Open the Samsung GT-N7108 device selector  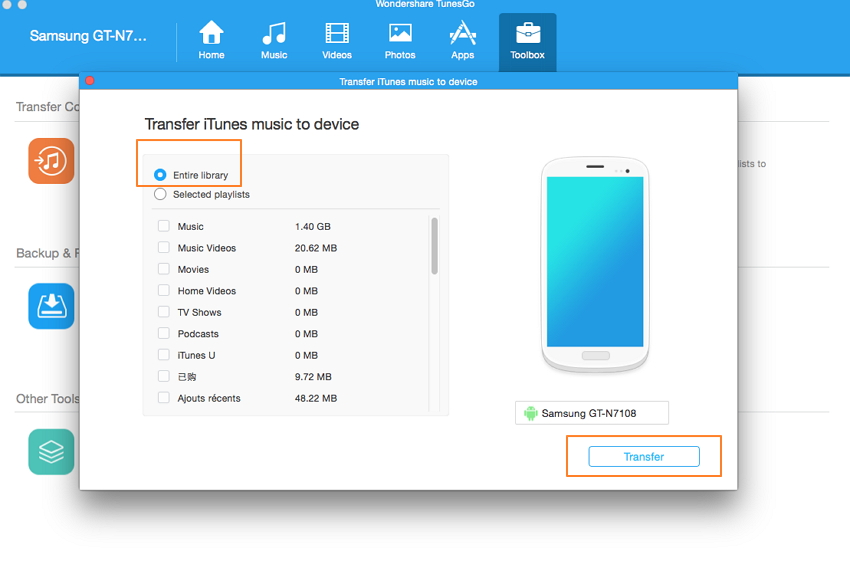tap(592, 413)
